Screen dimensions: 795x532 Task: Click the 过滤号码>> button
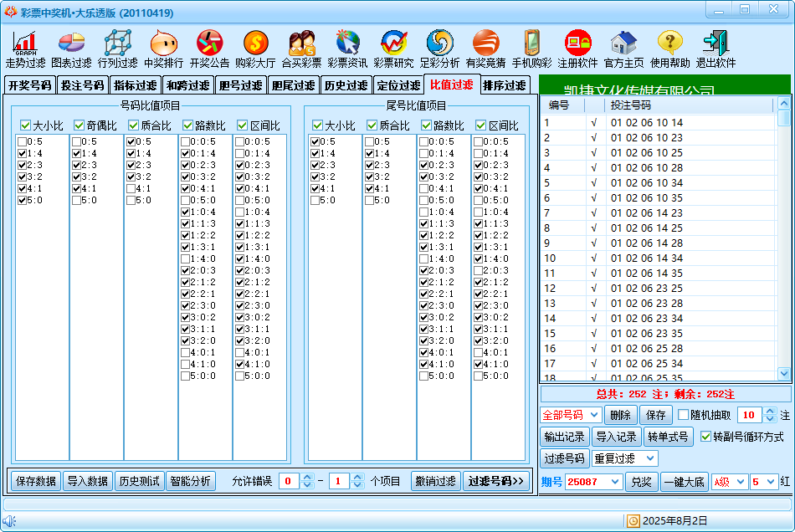pos(496,481)
